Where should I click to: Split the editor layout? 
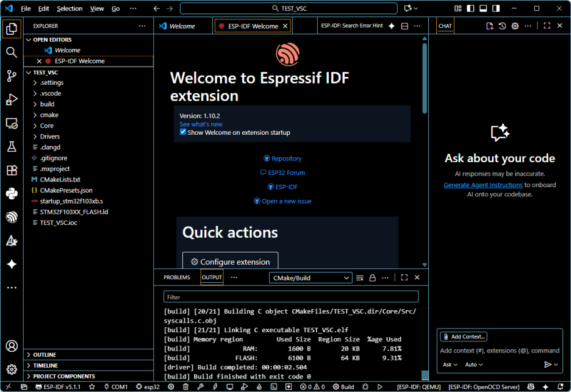click(x=404, y=26)
